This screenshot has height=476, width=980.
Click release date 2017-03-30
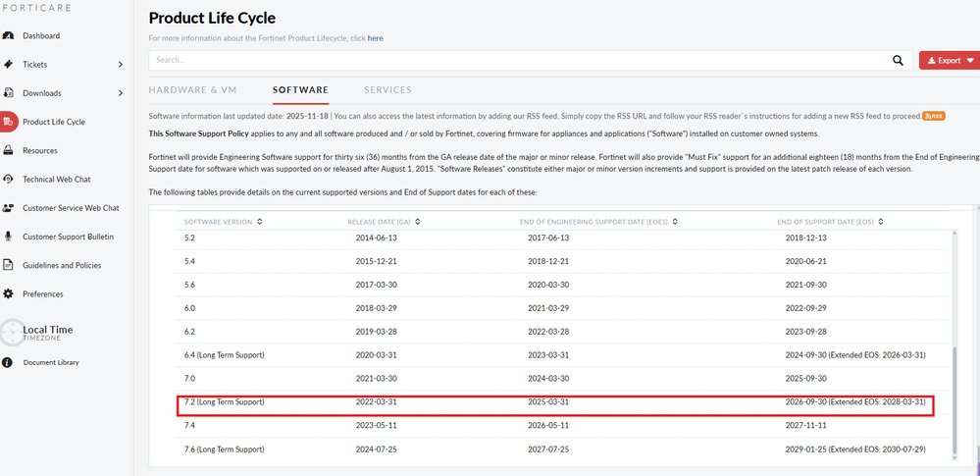[377, 285]
